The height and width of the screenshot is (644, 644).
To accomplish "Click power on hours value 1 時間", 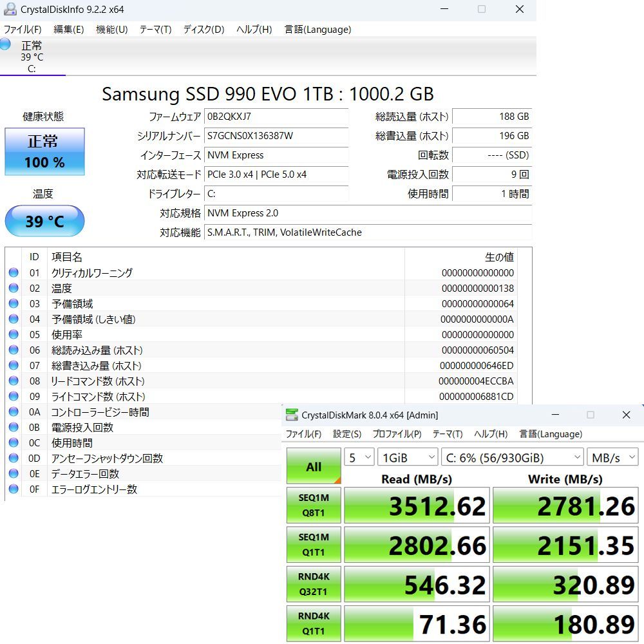I will (x=492, y=193).
